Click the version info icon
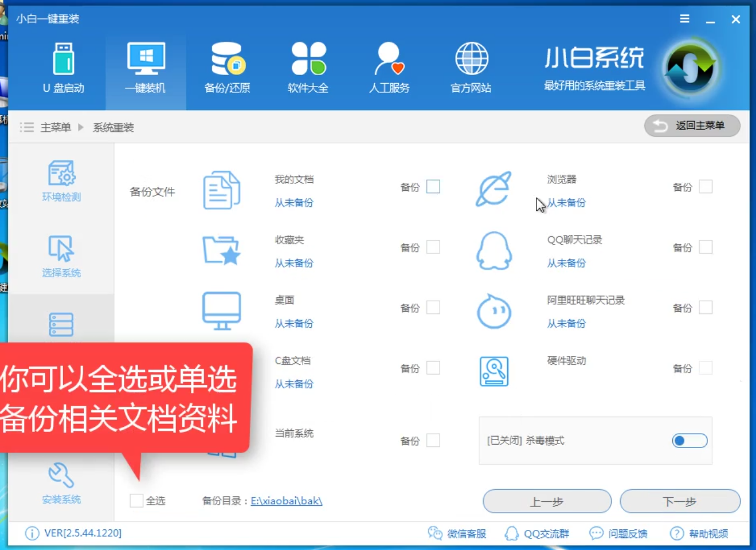Viewport: 756px width, 550px height. (32, 533)
